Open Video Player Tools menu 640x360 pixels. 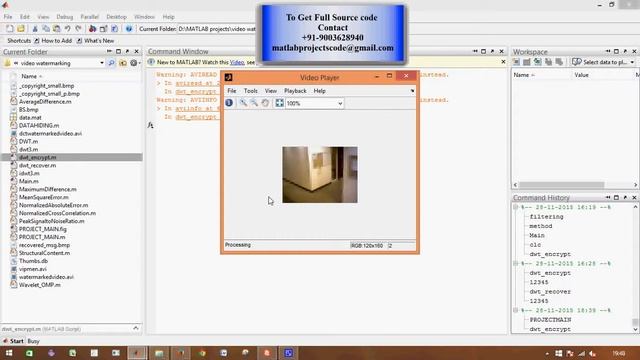(251, 91)
